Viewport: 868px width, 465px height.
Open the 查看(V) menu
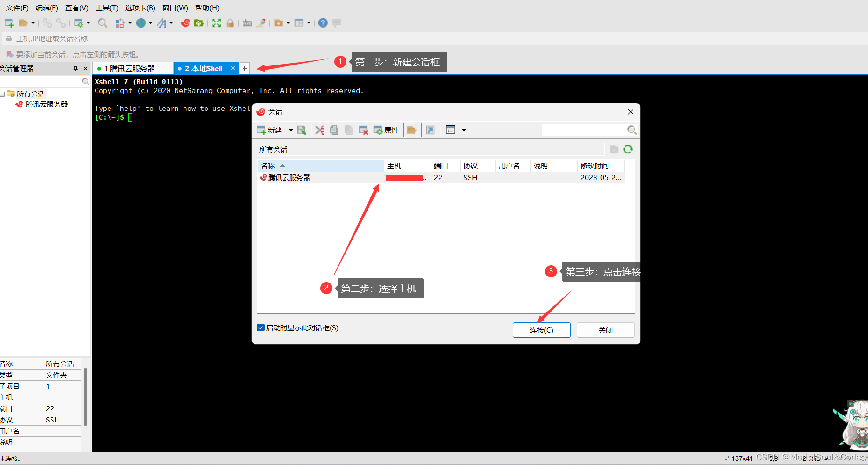(x=77, y=8)
